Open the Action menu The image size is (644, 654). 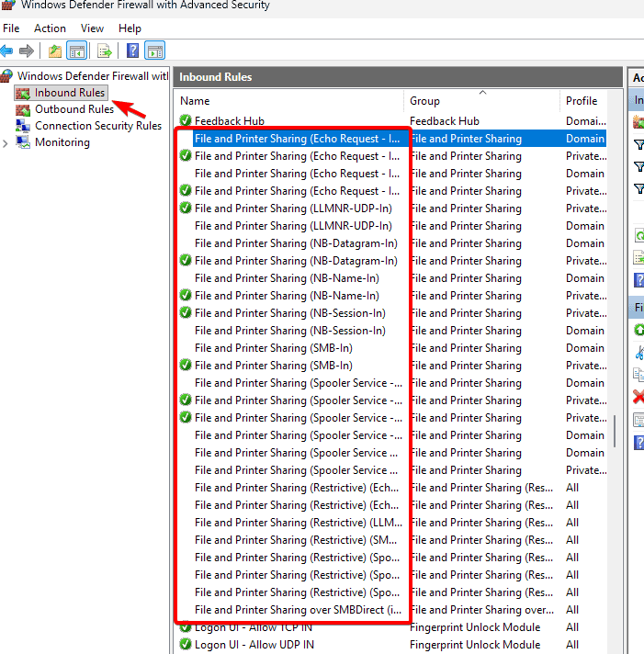50,28
